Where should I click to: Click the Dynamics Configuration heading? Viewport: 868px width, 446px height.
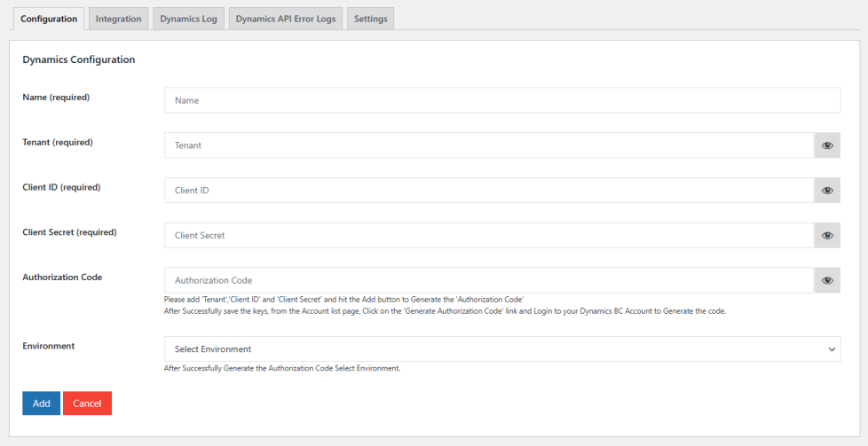click(x=78, y=60)
